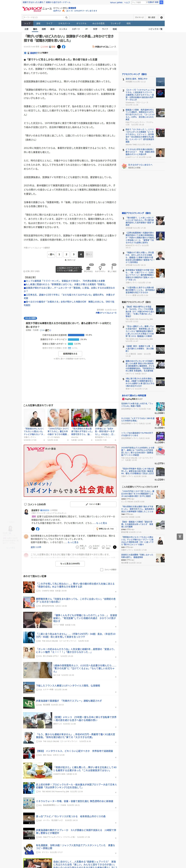
Task: Click the 生きるのがつらいあなたへ flower icon
Action: pos(124,166)
